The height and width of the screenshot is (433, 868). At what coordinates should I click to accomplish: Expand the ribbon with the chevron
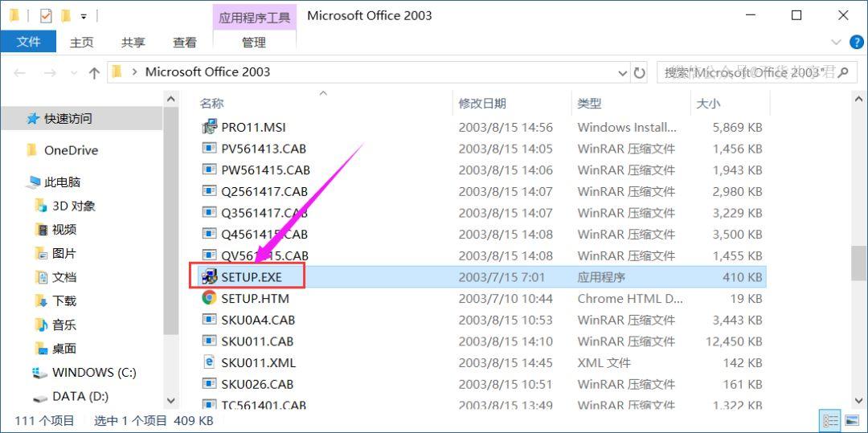(837, 42)
